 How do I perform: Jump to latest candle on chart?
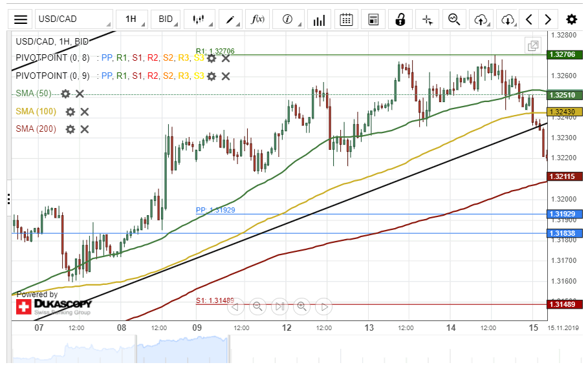point(324,306)
